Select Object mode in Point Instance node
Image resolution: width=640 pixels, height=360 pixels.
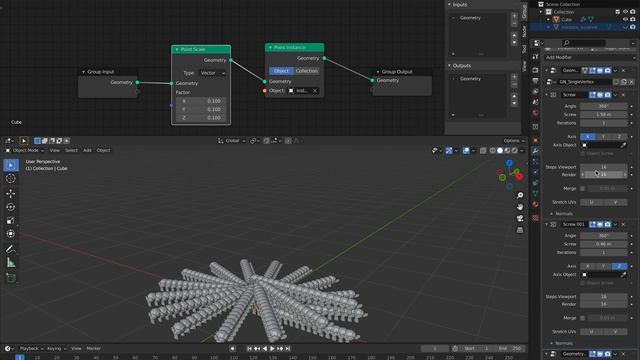[x=281, y=71]
